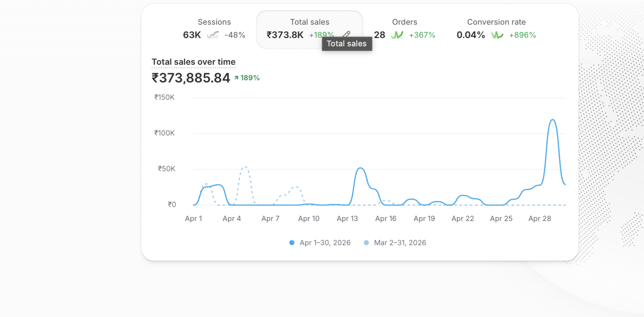Click the pencil edit icon on Total sales

click(x=346, y=34)
